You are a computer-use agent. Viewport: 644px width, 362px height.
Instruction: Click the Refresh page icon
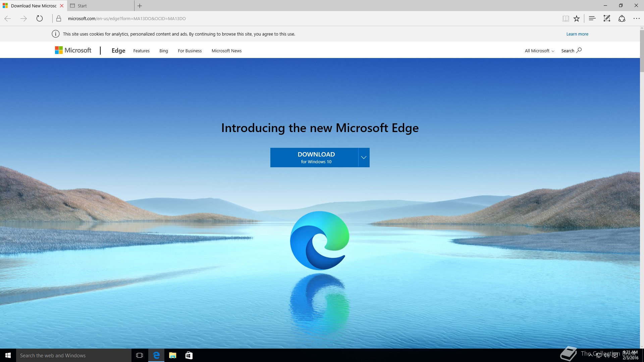click(x=40, y=18)
